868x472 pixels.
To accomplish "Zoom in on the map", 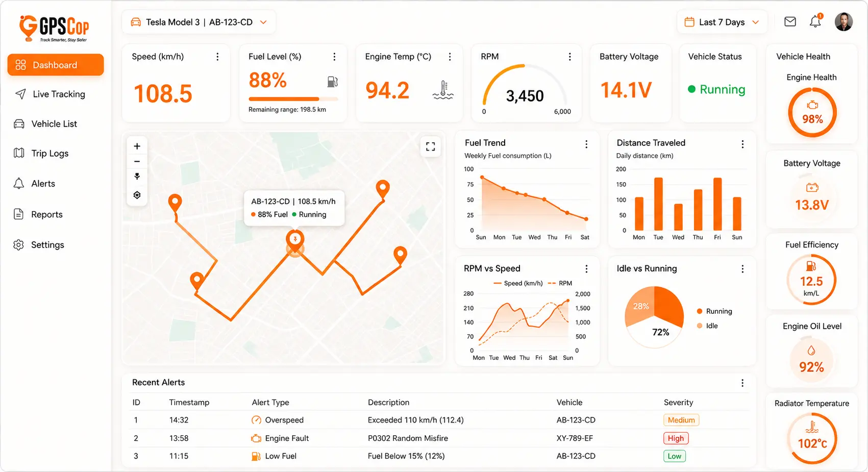I will pos(137,146).
